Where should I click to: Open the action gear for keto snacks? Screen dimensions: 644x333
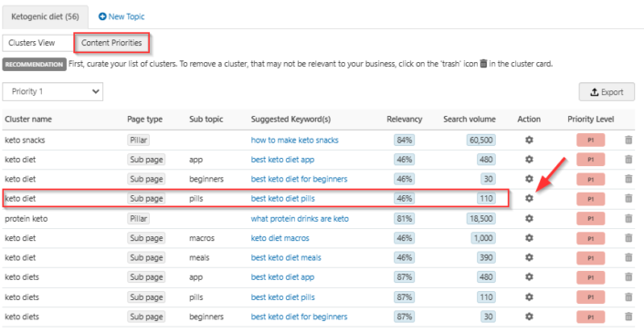(529, 140)
